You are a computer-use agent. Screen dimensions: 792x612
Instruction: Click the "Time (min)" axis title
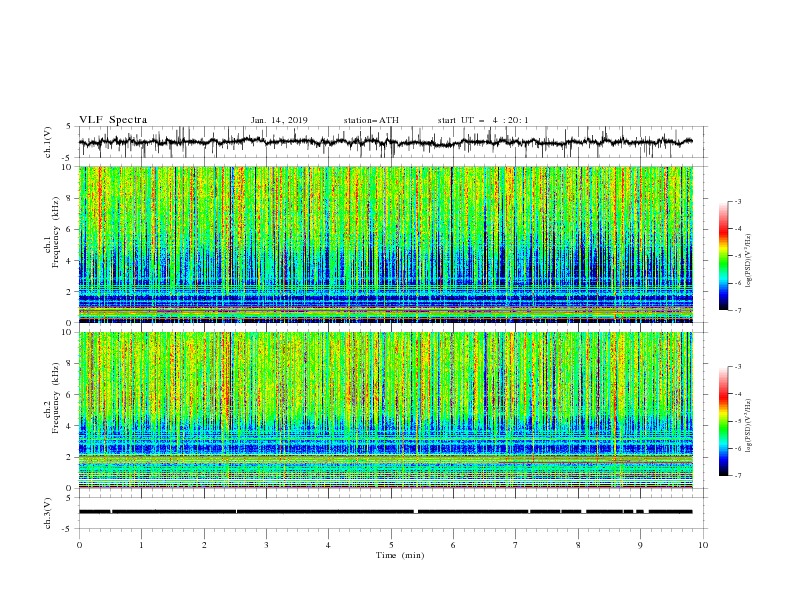pyautogui.click(x=400, y=555)
